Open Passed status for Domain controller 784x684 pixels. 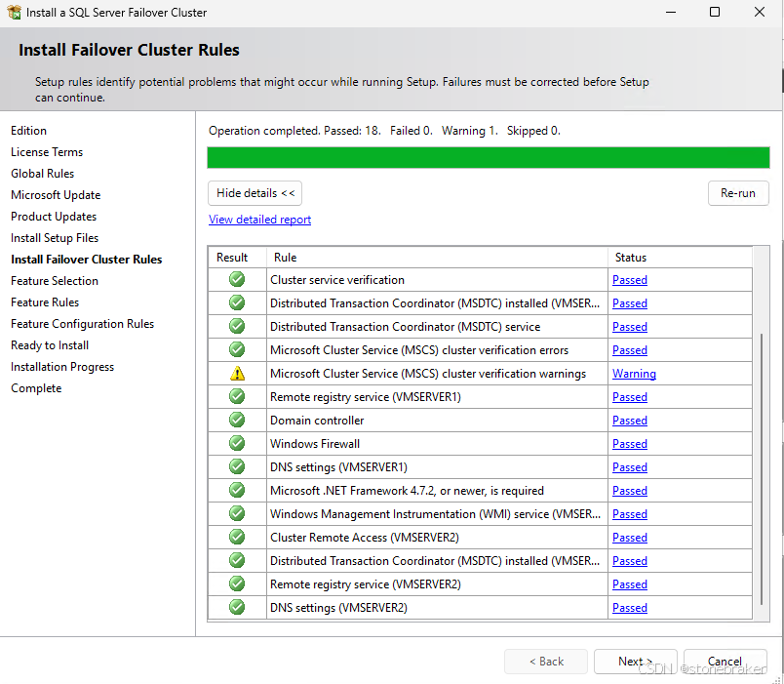(x=630, y=421)
